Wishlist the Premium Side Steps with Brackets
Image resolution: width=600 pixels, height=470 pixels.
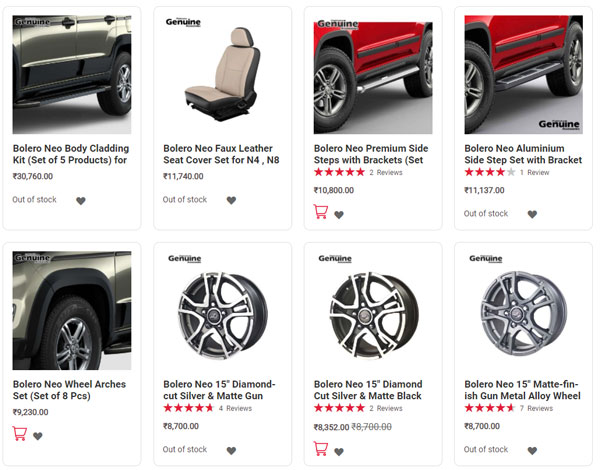[339, 214]
